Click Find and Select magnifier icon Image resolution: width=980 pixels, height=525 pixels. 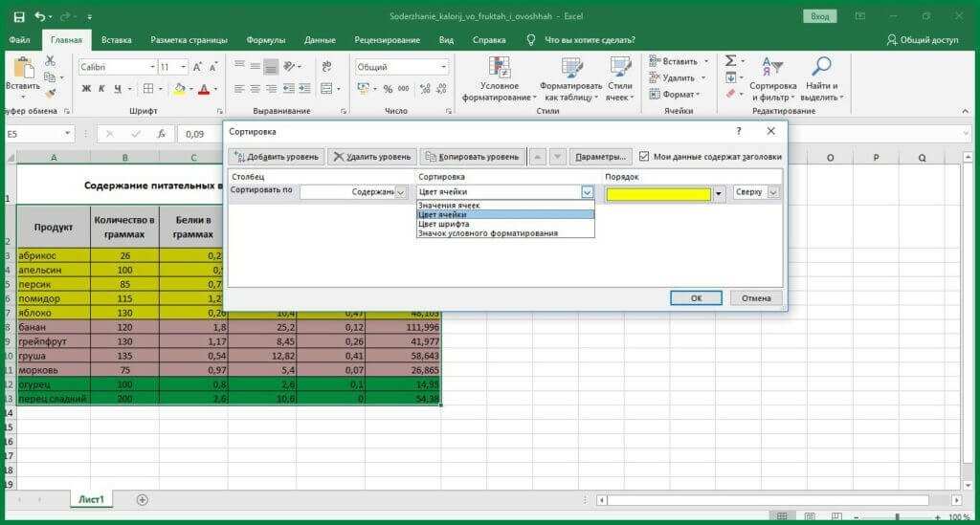820,78
